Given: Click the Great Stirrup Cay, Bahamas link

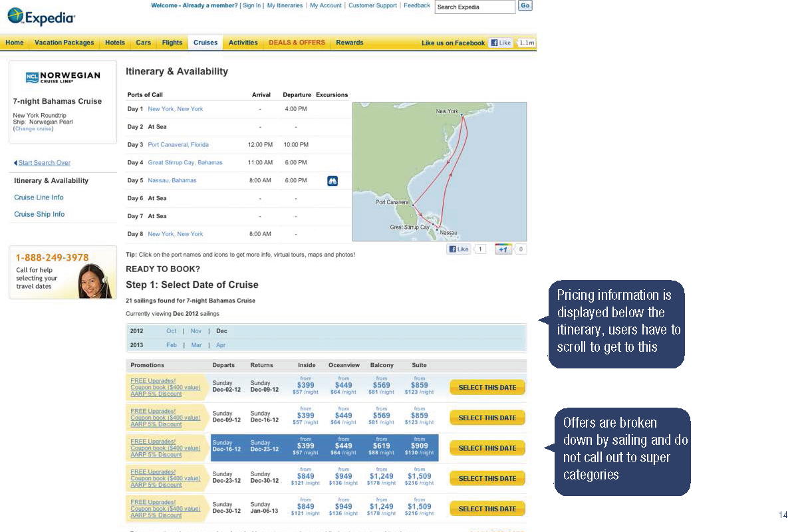Looking at the screenshot, I should tap(186, 163).
